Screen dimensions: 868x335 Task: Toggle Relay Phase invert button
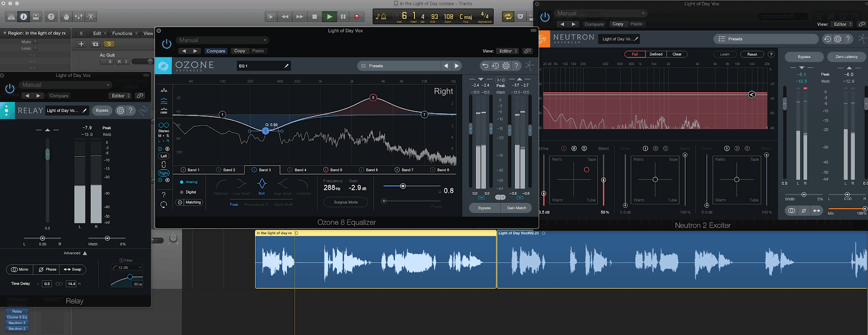tap(47, 269)
